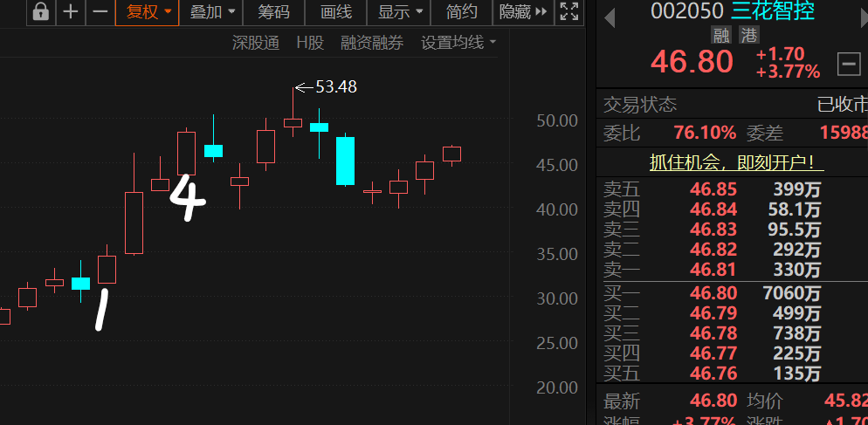
Task: Select the 画线 drawing toolbar item
Action: point(336,12)
